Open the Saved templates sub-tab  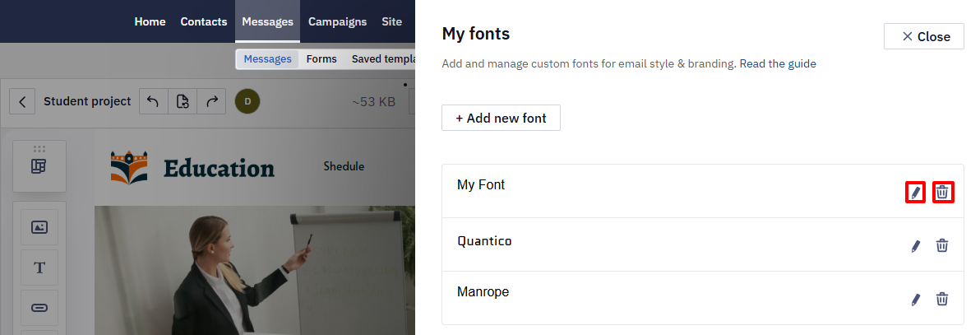tap(382, 59)
